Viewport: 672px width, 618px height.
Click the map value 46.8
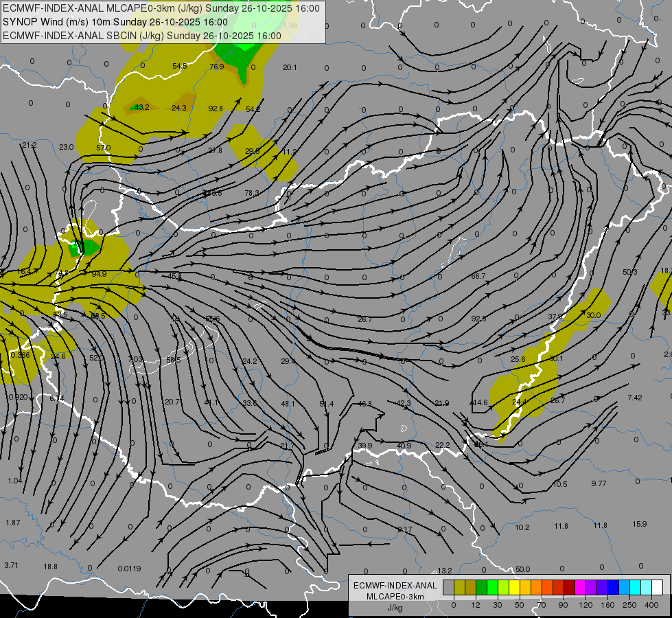pos(364,404)
